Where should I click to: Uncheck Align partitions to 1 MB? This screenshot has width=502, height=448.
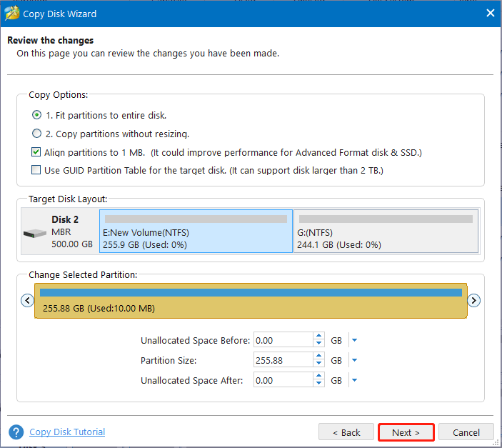point(36,152)
